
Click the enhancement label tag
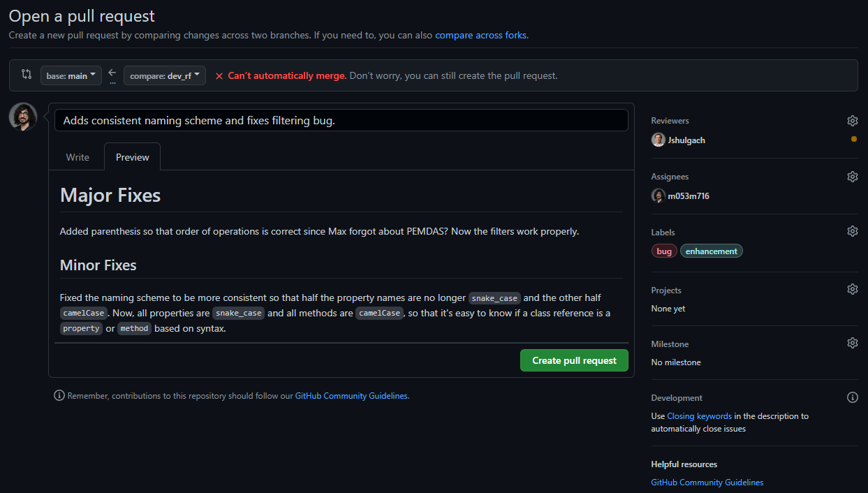pyautogui.click(x=711, y=251)
